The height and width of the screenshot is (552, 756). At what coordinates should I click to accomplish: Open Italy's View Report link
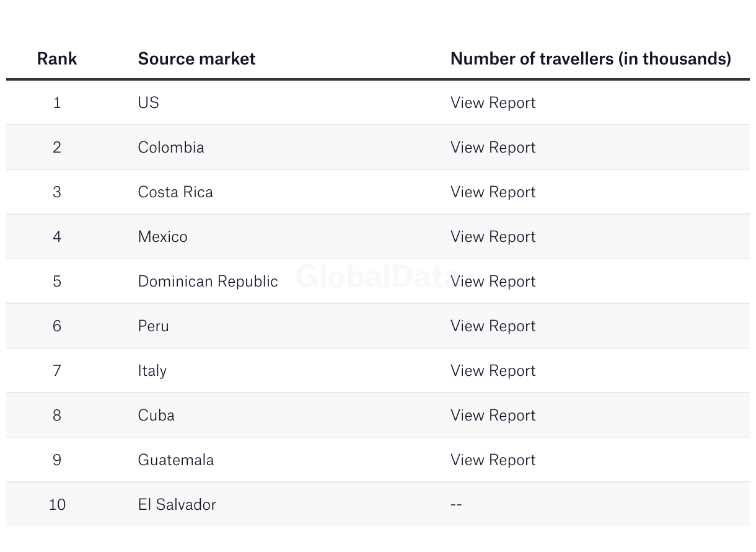493,370
